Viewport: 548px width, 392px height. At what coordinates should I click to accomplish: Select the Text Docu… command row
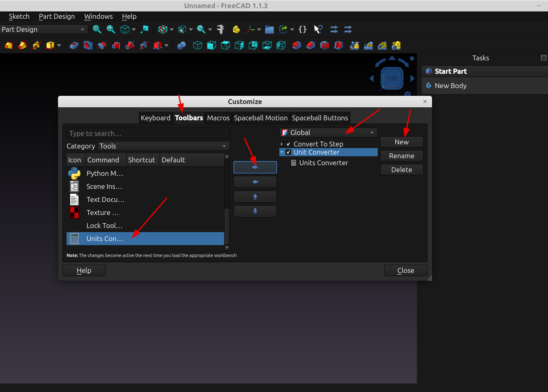coord(145,199)
